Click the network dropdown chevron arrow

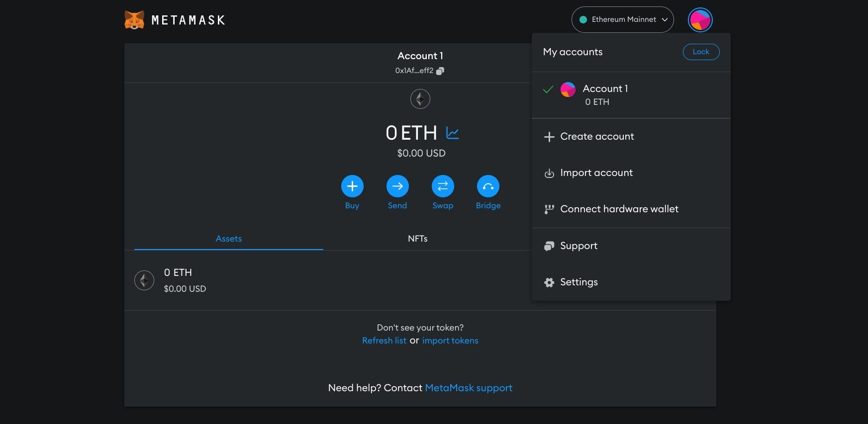click(x=665, y=19)
